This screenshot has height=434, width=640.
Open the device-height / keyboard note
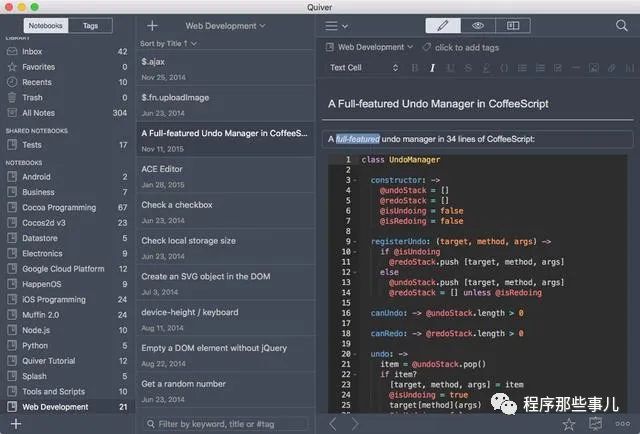coord(225,319)
